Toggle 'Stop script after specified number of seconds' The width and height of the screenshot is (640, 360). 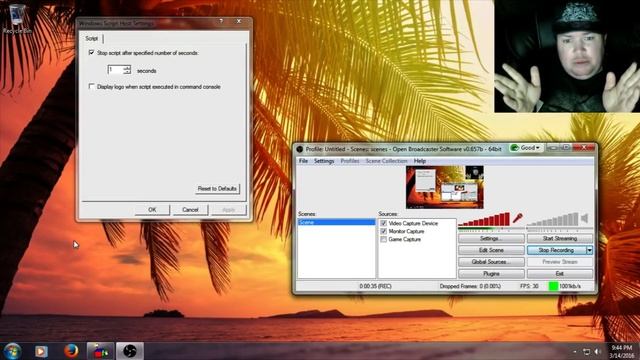click(x=91, y=53)
